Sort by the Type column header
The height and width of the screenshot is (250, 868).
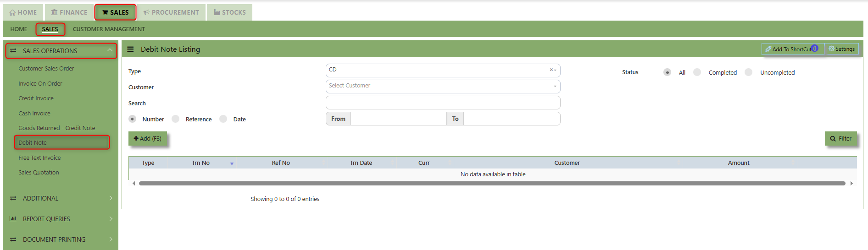tap(148, 163)
